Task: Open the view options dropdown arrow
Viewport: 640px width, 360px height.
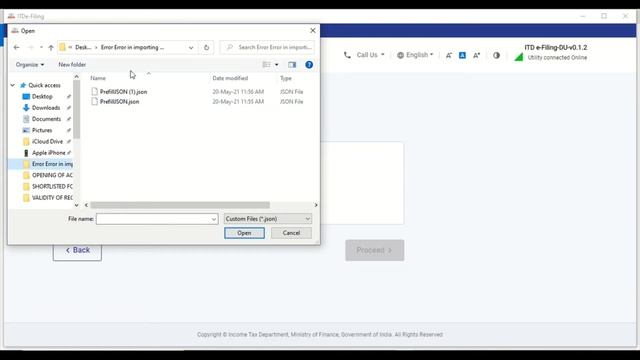Action: click(x=277, y=64)
